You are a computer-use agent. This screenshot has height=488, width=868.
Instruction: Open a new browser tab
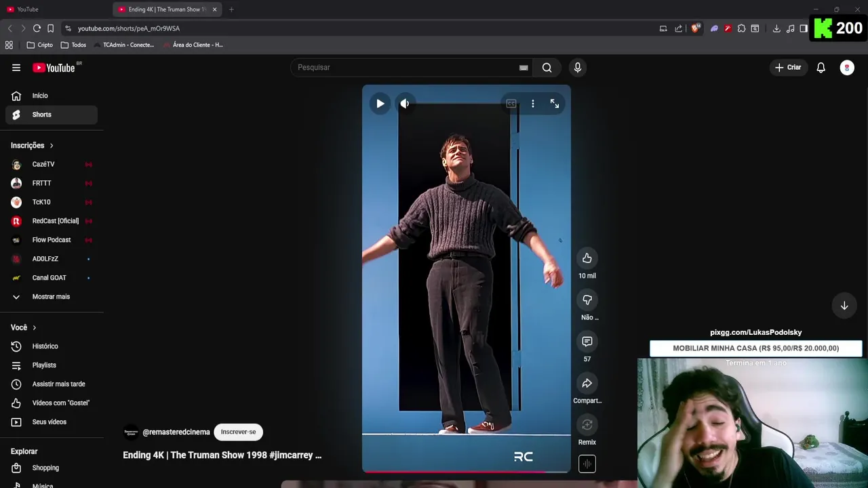point(231,9)
